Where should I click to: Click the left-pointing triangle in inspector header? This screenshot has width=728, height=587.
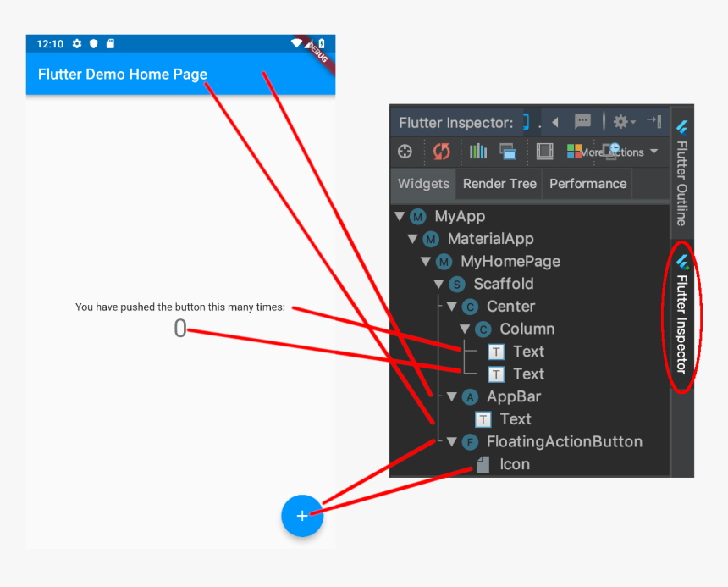(x=555, y=123)
